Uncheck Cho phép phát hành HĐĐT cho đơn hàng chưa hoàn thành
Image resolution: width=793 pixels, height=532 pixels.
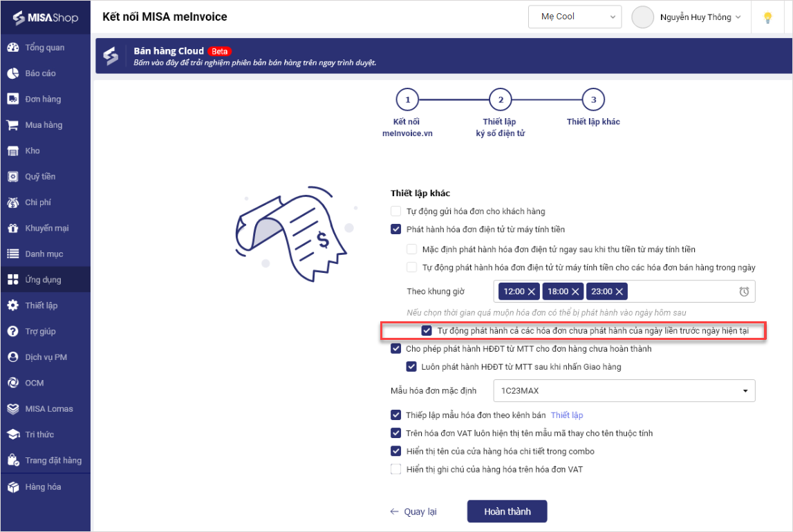(395, 349)
